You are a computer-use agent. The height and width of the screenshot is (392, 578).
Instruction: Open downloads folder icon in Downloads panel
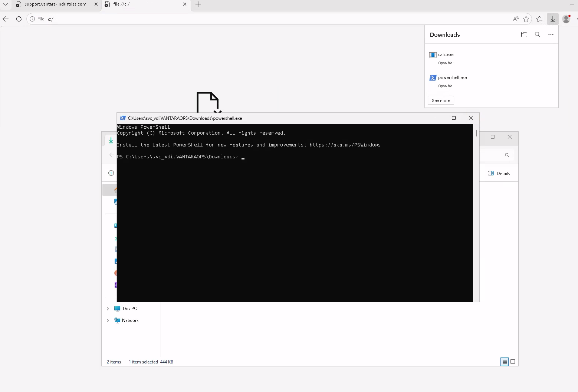(524, 34)
